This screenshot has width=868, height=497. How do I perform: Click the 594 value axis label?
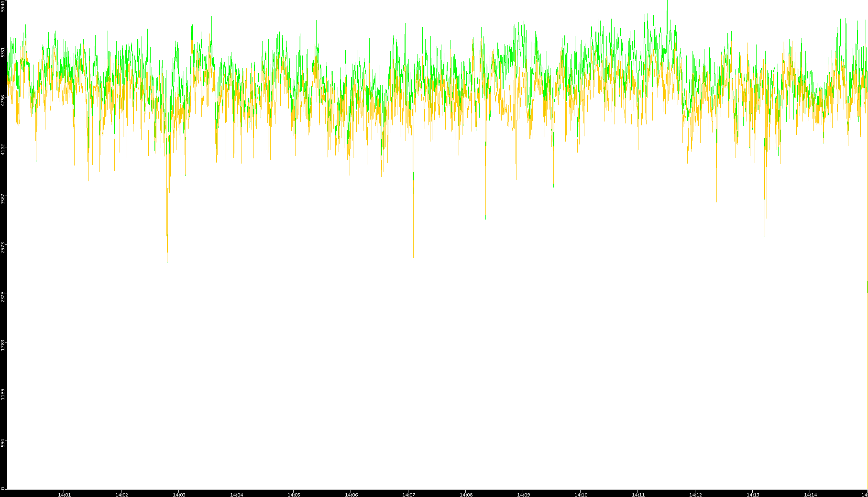click(x=3, y=442)
